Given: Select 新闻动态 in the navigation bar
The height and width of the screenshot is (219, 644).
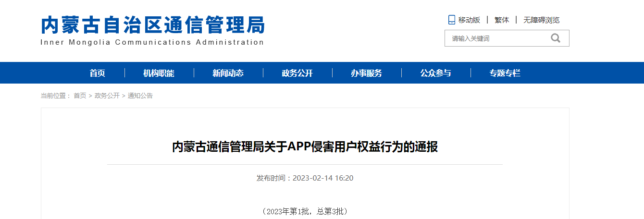Looking at the screenshot, I should (x=228, y=73).
